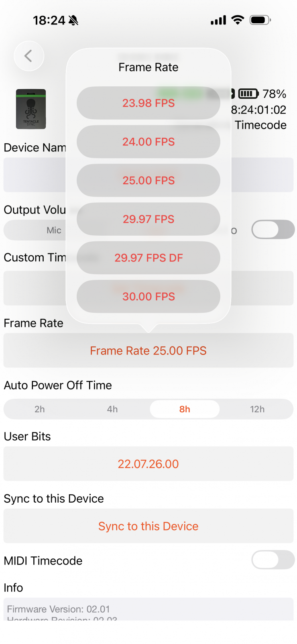
Task: Tap the phone battery icon in status bar
Action: (260, 20)
